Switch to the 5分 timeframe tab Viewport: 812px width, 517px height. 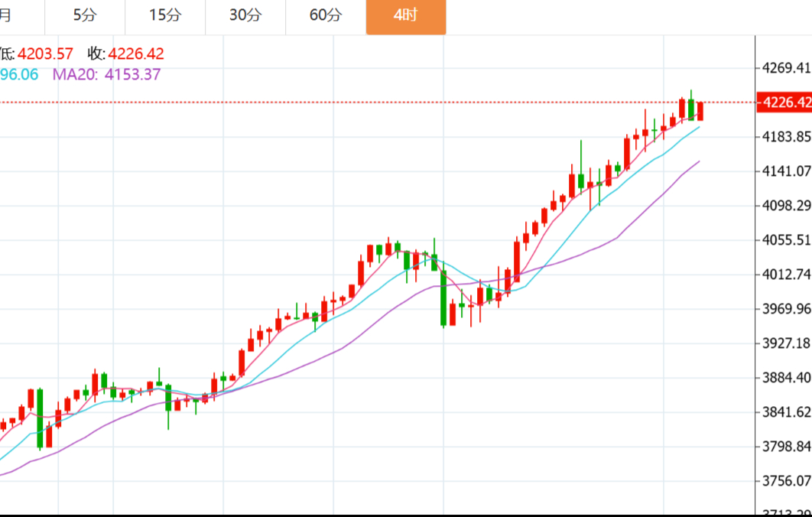click(85, 15)
